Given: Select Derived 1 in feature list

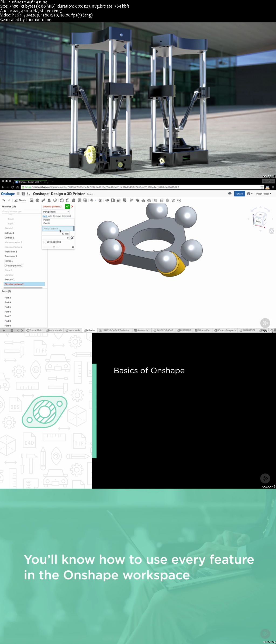Looking at the screenshot, I should click(x=9, y=238).
